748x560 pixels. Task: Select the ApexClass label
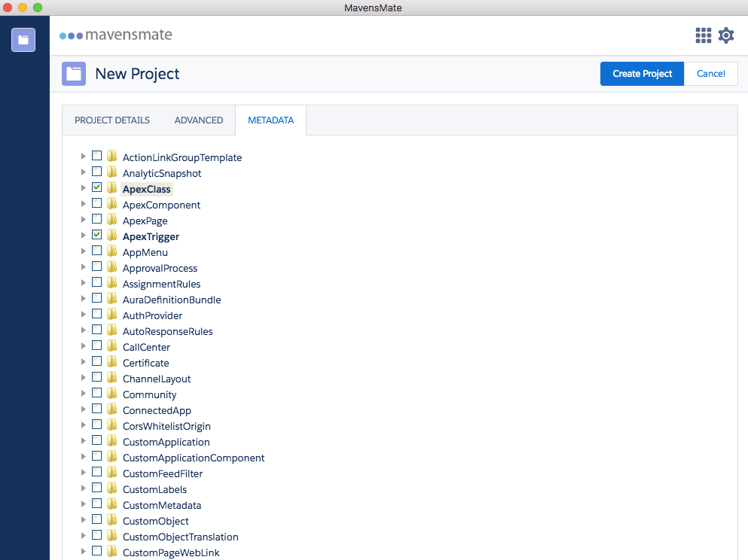[x=146, y=189]
